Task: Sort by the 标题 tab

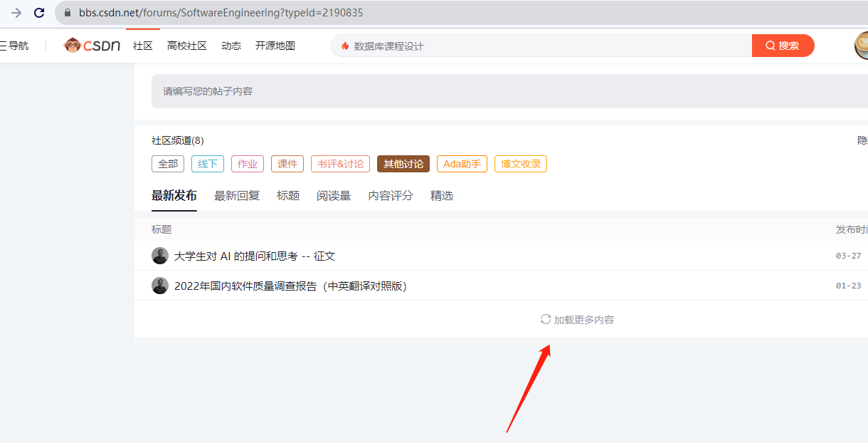Action: click(x=288, y=195)
